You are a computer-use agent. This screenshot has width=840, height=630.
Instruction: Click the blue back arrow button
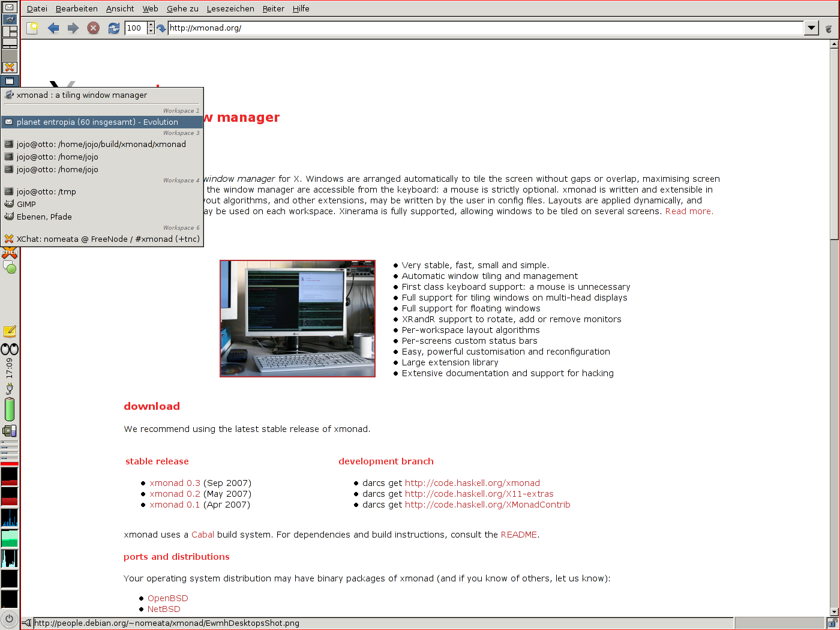pos(53,28)
